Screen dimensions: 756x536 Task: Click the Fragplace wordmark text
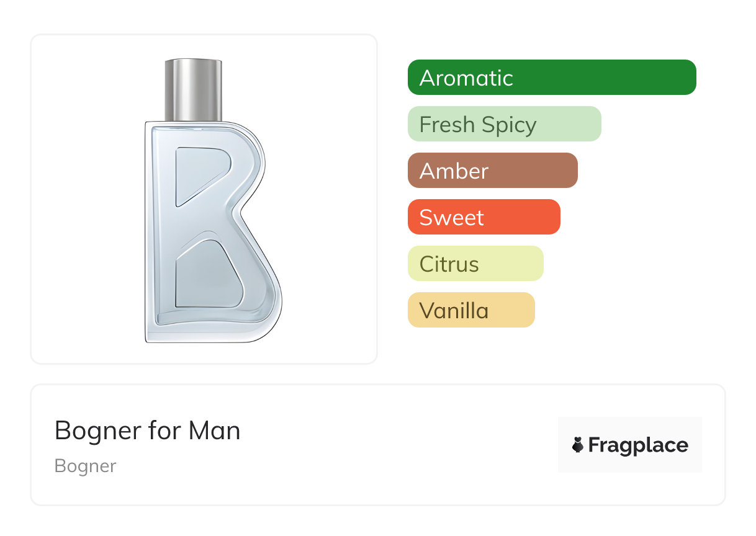[x=638, y=445]
